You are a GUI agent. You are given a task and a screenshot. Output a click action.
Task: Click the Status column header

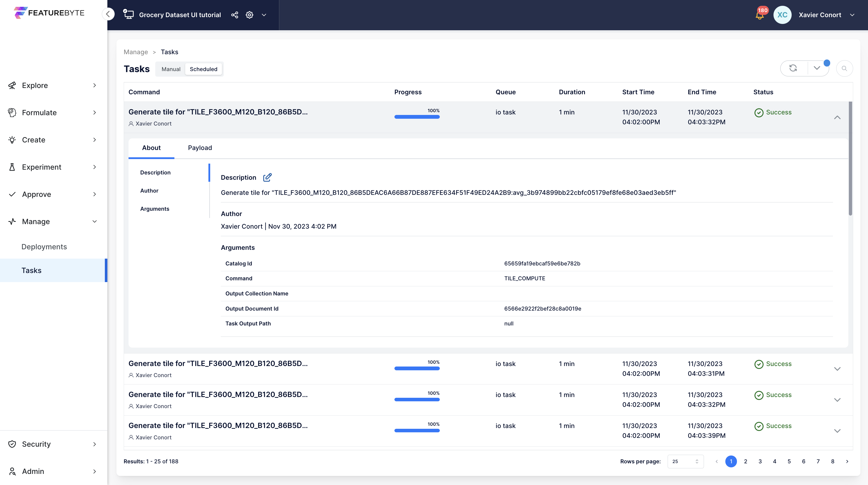(x=763, y=92)
